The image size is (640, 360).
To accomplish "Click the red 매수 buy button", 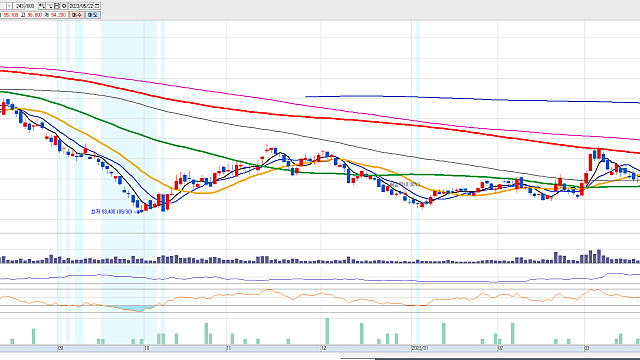I will (x=77, y=15).
